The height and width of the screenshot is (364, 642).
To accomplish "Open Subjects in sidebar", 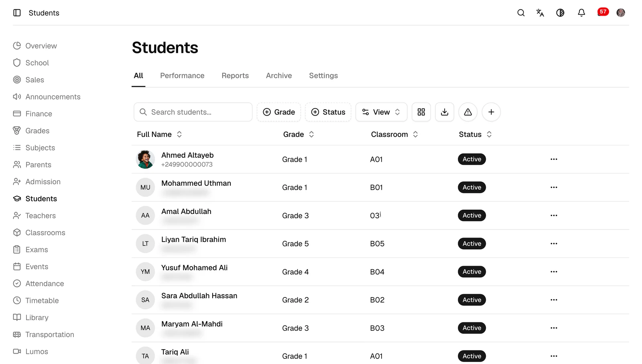I will tap(34, 148).
